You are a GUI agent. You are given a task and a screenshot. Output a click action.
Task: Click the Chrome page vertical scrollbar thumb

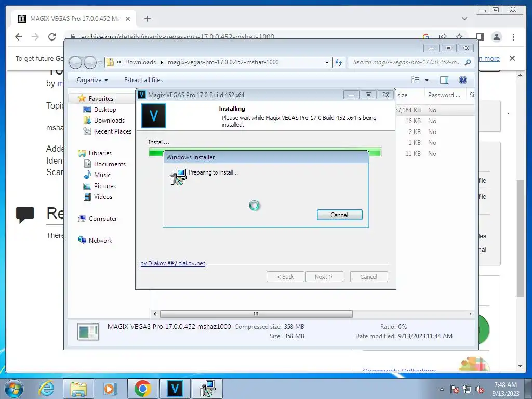tap(520, 238)
